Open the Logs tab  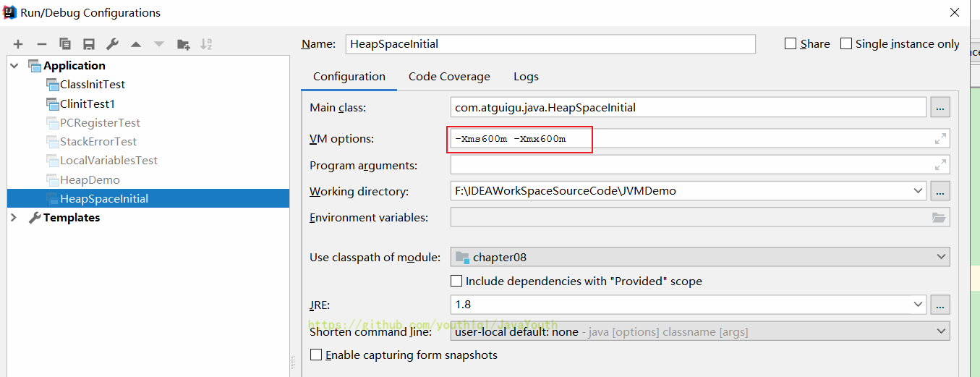(526, 77)
